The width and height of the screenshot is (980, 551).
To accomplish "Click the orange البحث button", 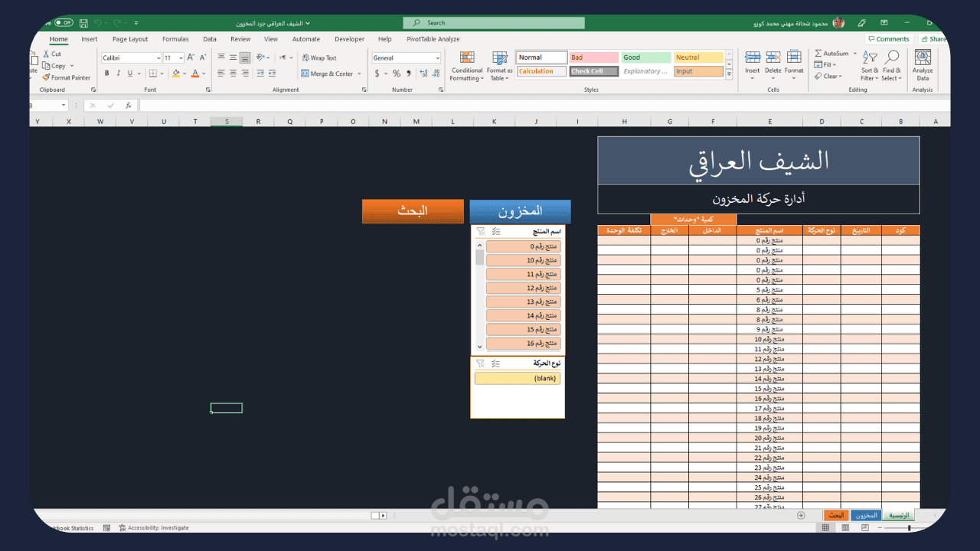I will coord(413,211).
